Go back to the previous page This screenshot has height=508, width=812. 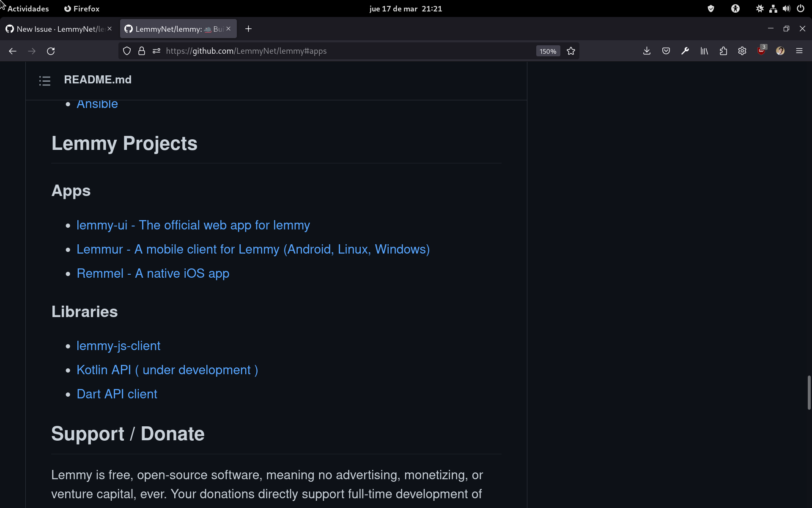(x=13, y=51)
